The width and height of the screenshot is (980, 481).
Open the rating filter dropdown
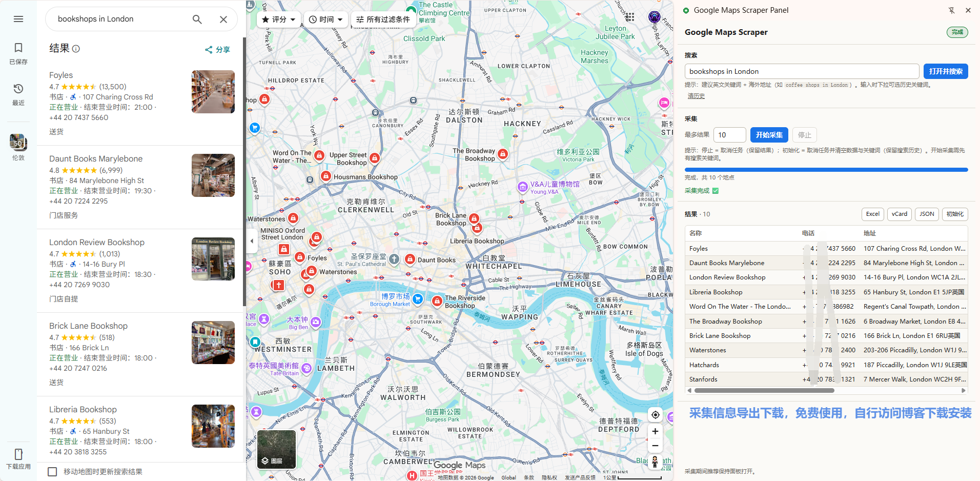[x=279, y=19]
